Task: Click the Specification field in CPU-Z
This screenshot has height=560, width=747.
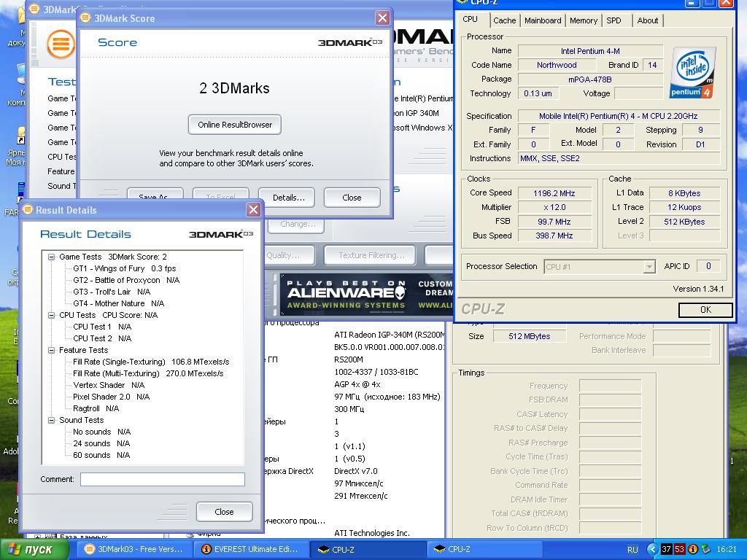Action: pos(619,116)
